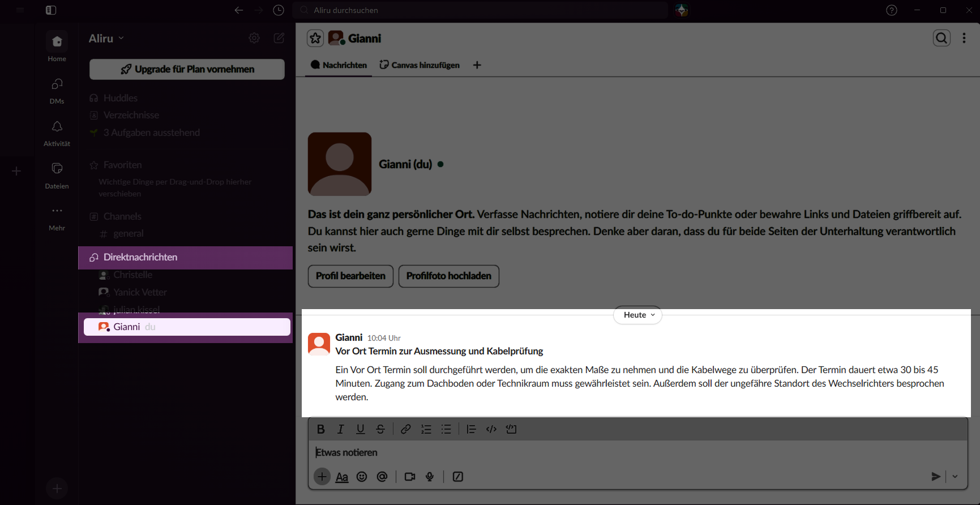Screen dimensions: 980x505
Task: Collapse the Direktnachrichten section
Action: pos(140,257)
